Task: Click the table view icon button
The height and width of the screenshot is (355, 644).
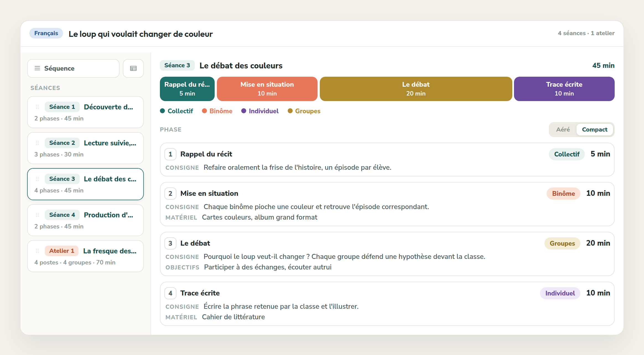Action: pos(133,68)
